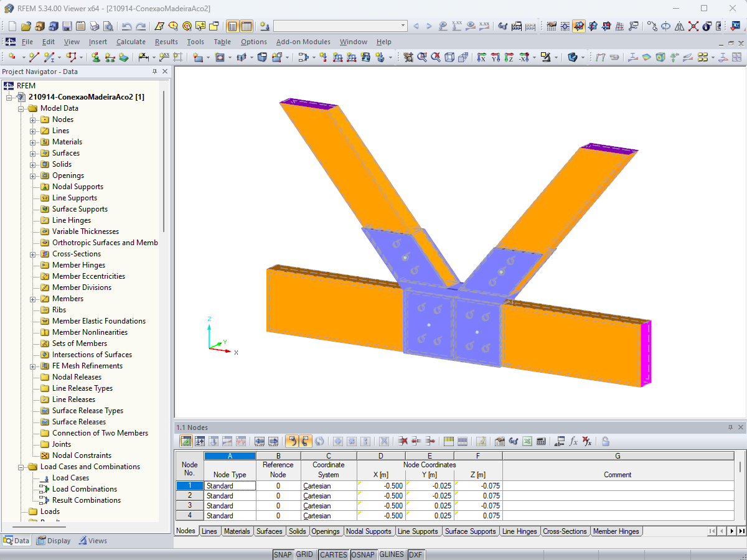747x560 pixels.
Task: Select Load Combinations in the navigator tree
Action: (x=85, y=489)
